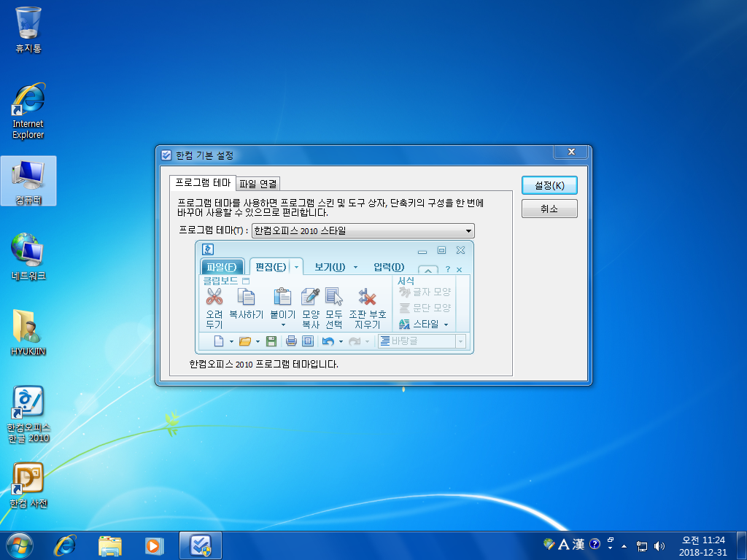747x560 pixels.
Task: Expand the undo dropdown arrow
Action: coord(341,341)
